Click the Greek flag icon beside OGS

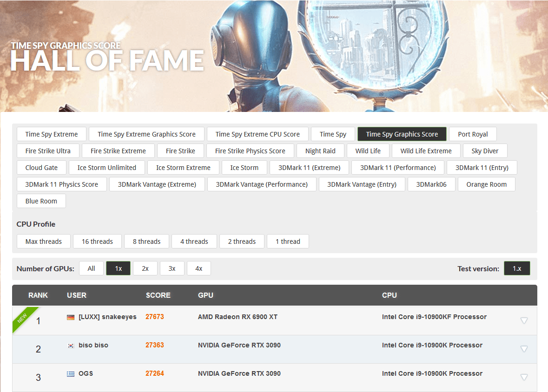tap(71, 374)
